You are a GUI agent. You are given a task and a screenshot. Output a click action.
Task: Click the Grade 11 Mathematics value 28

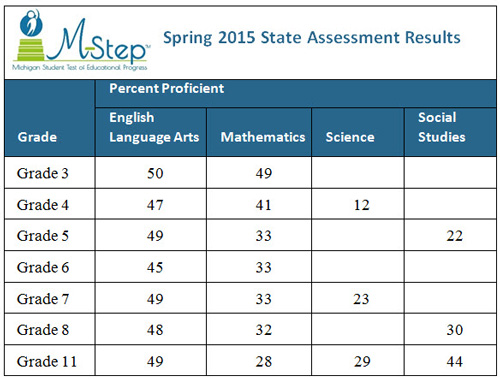[x=264, y=362]
